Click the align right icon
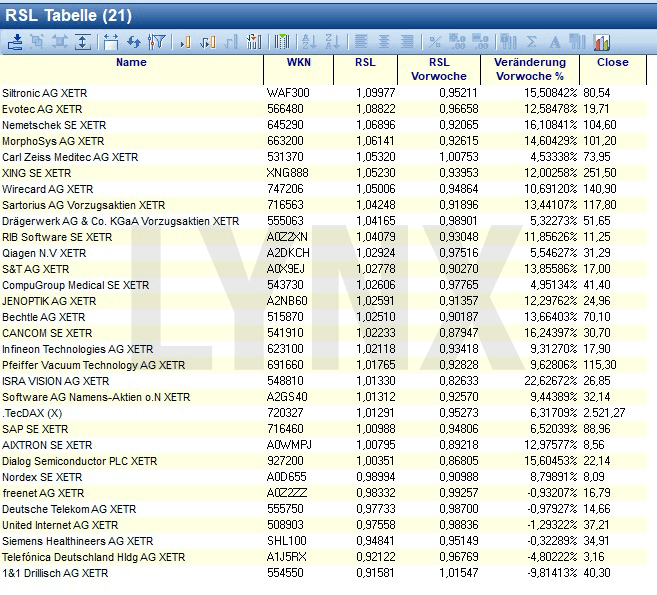This screenshot has height=595, width=657. click(407, 42)
